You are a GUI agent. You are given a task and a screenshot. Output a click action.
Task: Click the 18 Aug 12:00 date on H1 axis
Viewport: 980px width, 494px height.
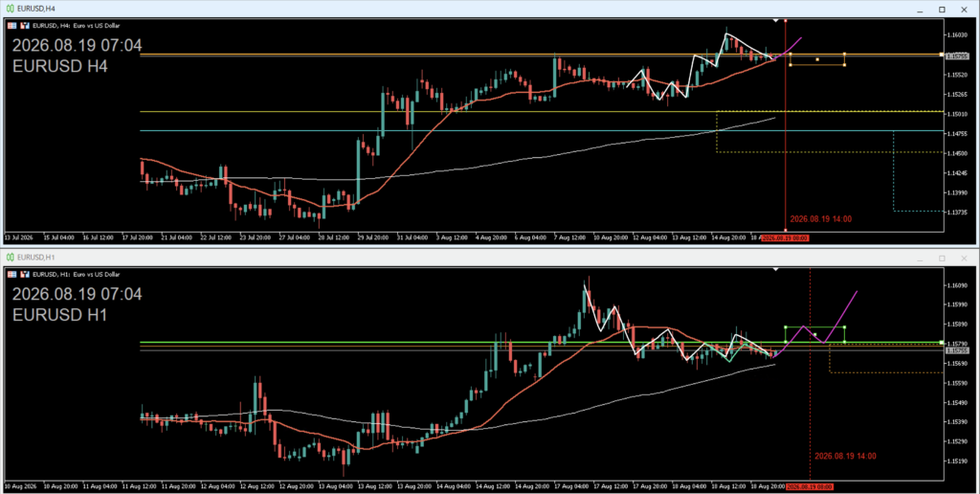[x=728, y=486]
